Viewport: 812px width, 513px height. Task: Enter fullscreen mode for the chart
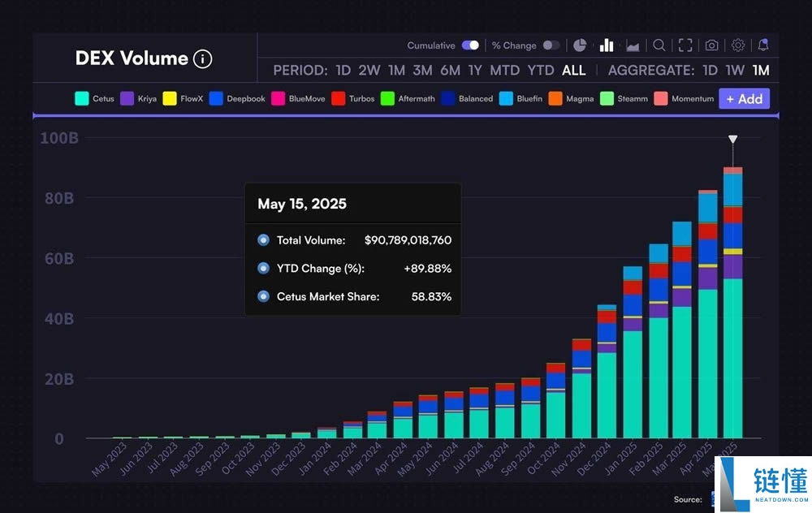685,45
